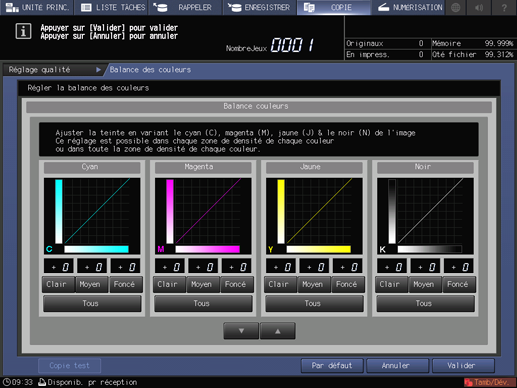The height and width of the screenshot is (388, 517).
Task: Confirm settings with Valider
Action: coord(463,366)
